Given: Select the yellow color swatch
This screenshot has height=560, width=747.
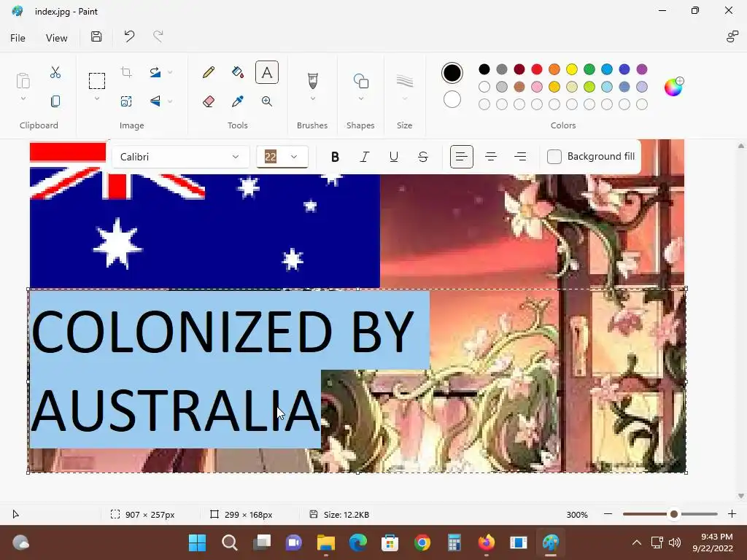Looking at the screenshot, I should [572, 69].
